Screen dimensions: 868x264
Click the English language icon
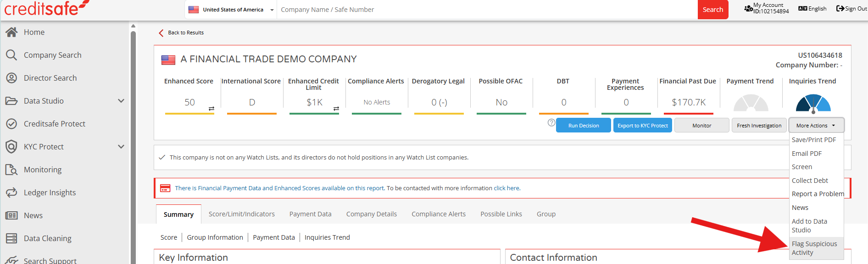point(802,9)
